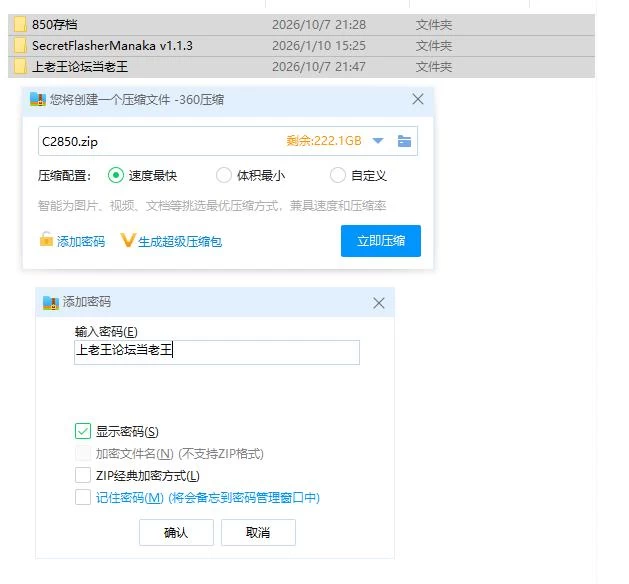Viewport: 629px width, 584px height.
Task: Browse for destination with the folder icon
Action: [x=404, y=141]
